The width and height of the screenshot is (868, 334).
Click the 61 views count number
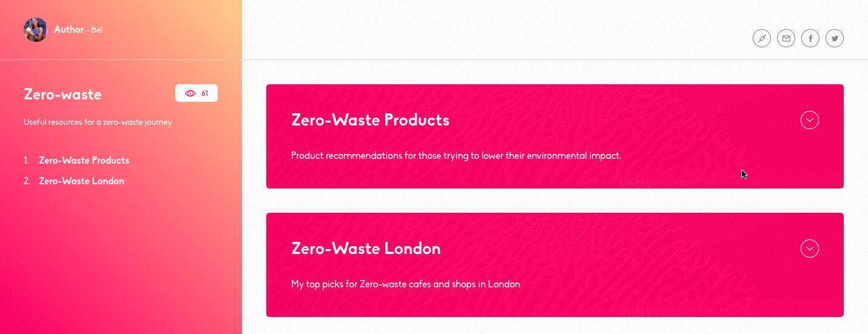[x=205, y=93]
